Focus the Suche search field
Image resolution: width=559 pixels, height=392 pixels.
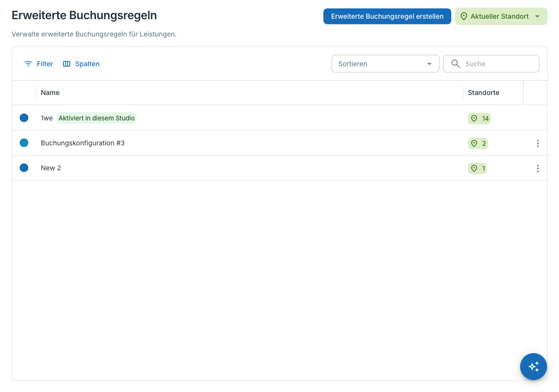[x=491, y=64]
